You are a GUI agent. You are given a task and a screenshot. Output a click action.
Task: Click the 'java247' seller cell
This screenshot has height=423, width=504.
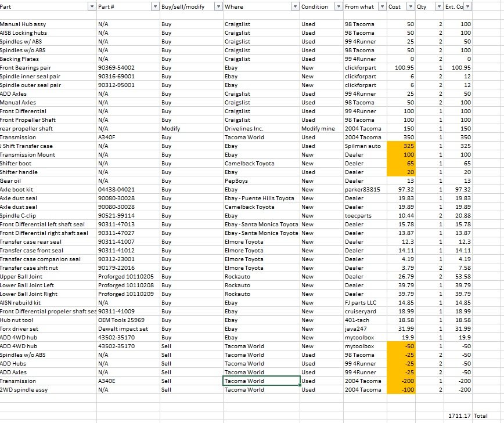[365, 328]
